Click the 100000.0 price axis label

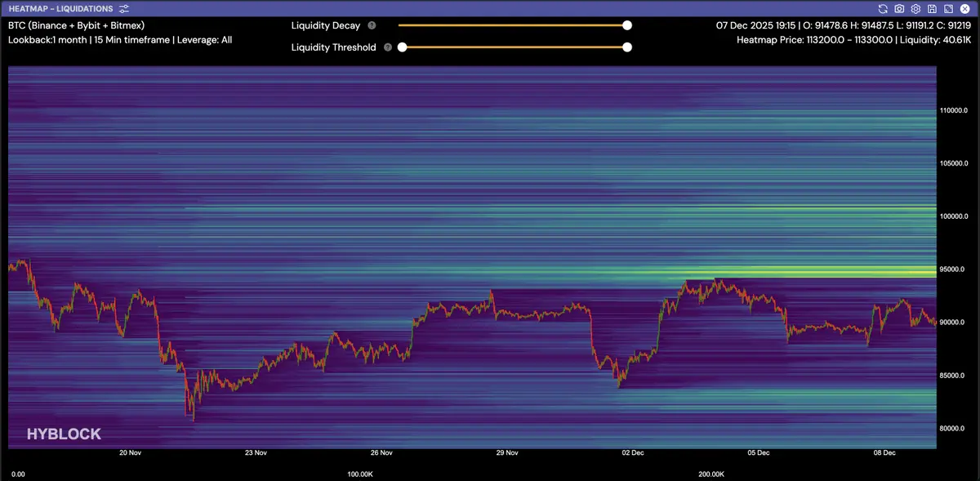pyautogui.click(x=955, y=216)
